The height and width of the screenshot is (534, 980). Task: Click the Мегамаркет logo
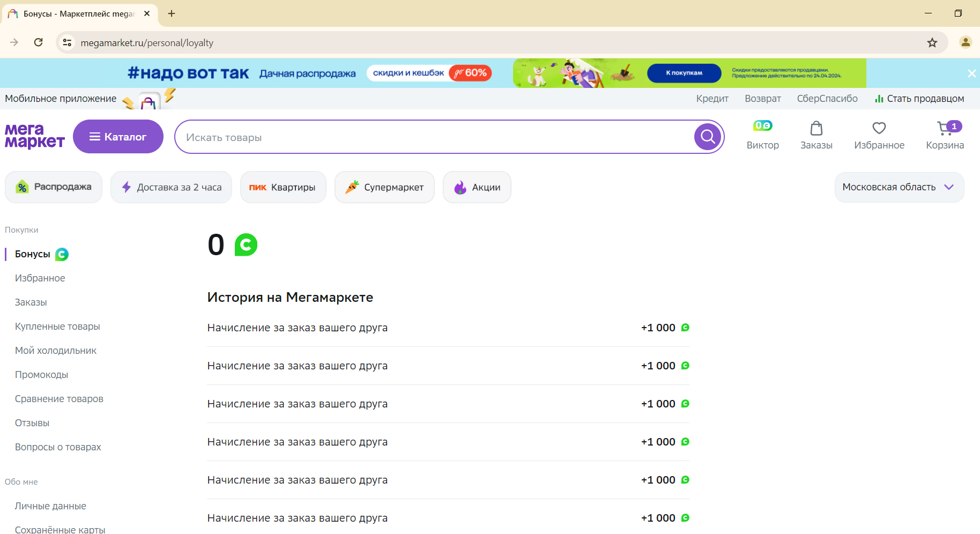tap(35, 136)
